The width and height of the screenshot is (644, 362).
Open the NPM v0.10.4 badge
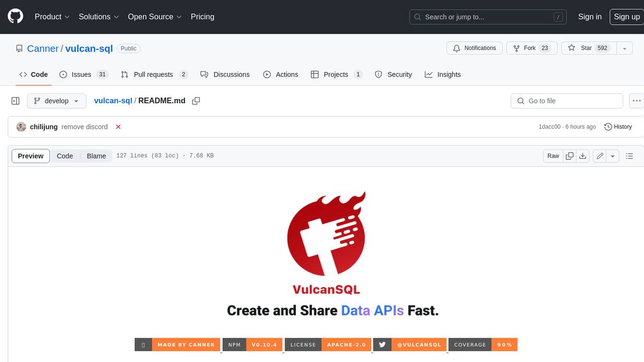252,344
